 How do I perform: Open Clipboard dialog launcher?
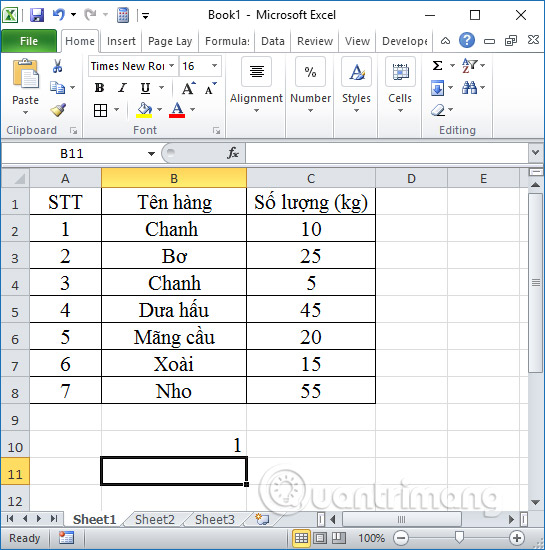73,130
